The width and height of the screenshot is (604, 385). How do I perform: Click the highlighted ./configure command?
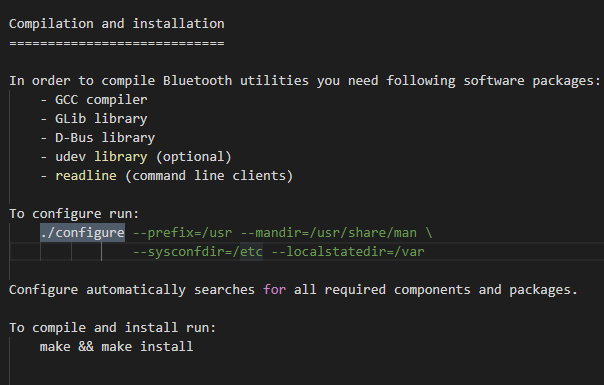82,233
